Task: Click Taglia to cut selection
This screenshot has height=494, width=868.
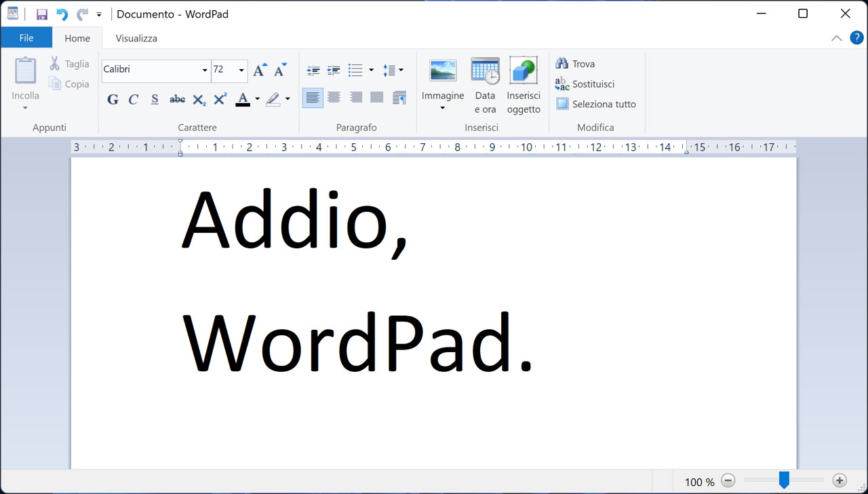Action: point(70,64)
